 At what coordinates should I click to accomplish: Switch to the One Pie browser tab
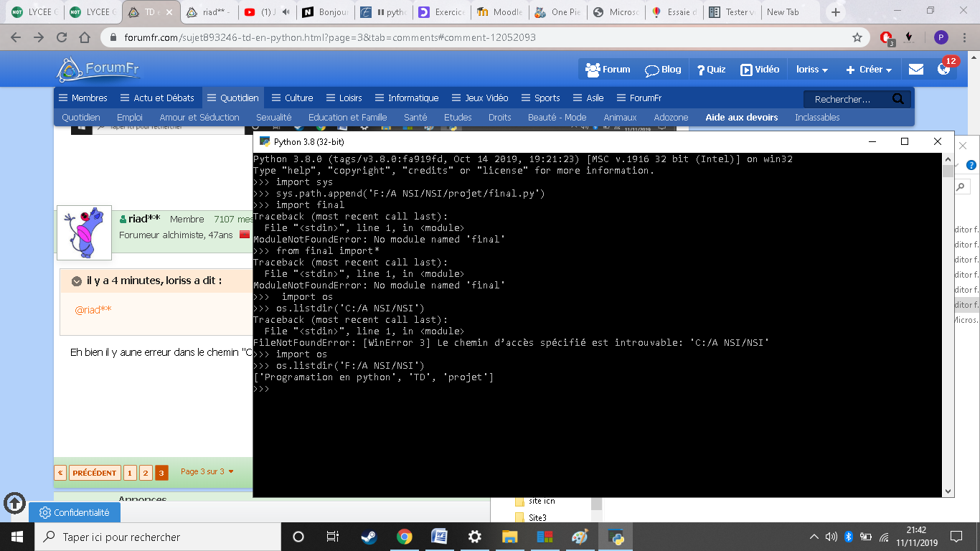[557, 12]
